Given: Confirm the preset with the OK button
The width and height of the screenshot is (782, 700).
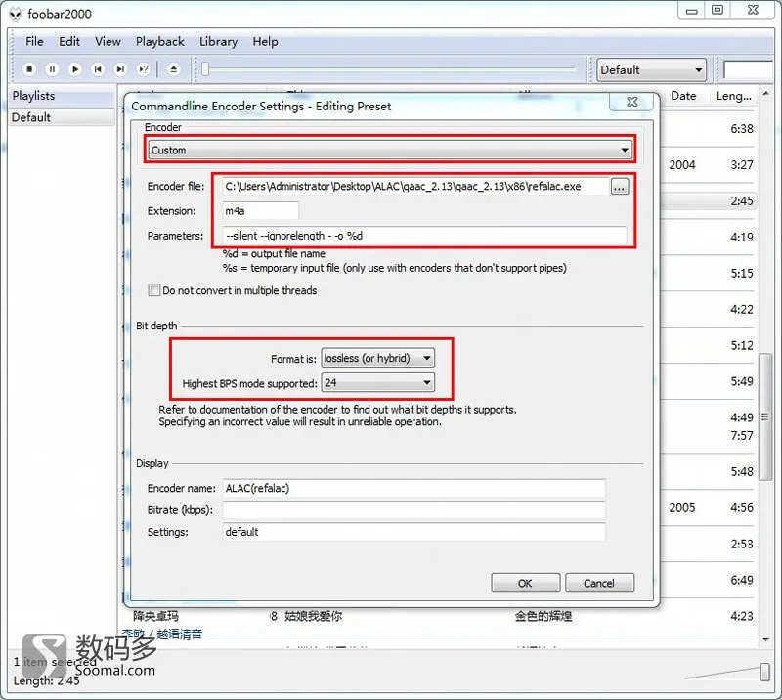Looking at the screenshot, I should pos(525,583).
